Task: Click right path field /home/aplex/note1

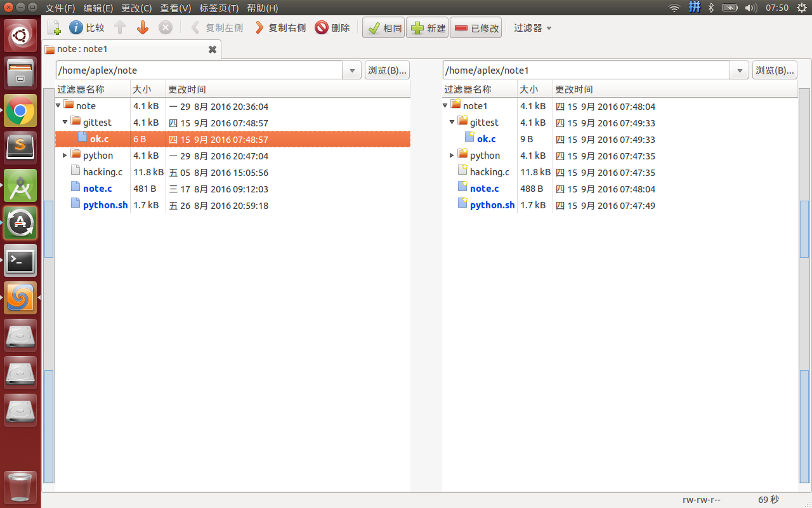Action: (586, 70)
